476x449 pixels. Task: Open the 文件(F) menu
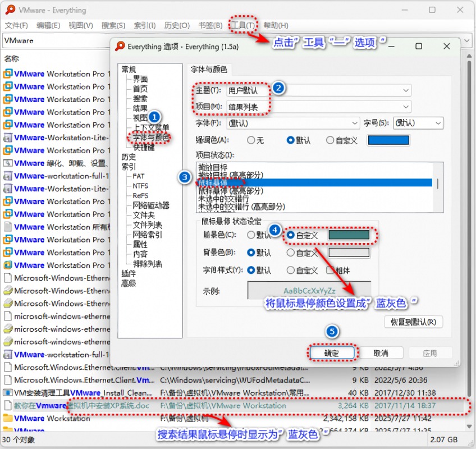click(16, 25)
